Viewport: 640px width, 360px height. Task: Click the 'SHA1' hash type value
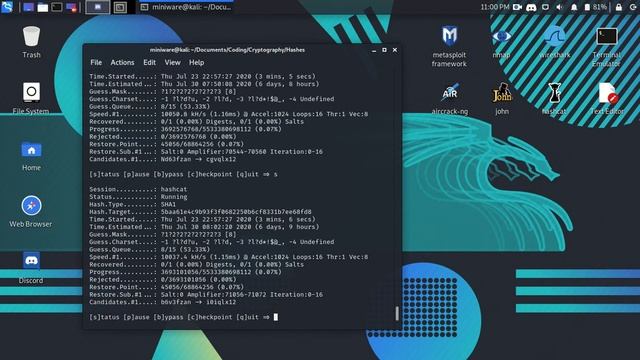tap(168, 204)
